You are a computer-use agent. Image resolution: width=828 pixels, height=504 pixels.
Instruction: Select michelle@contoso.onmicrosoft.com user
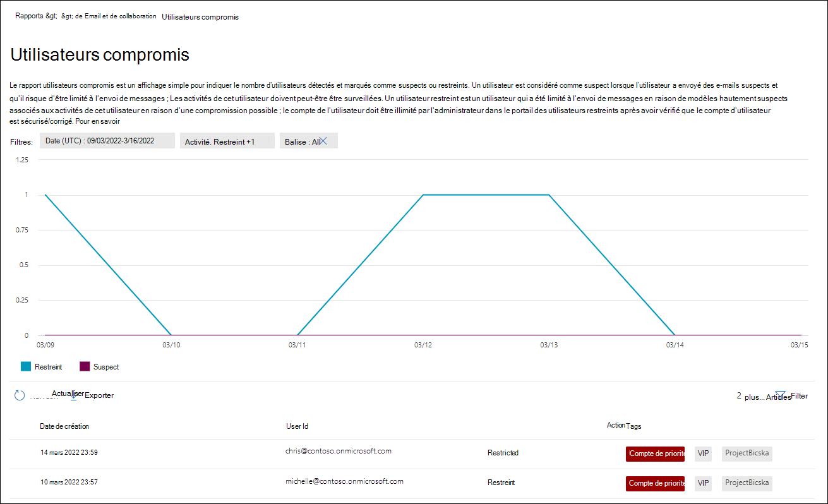(x=344, y=481)
